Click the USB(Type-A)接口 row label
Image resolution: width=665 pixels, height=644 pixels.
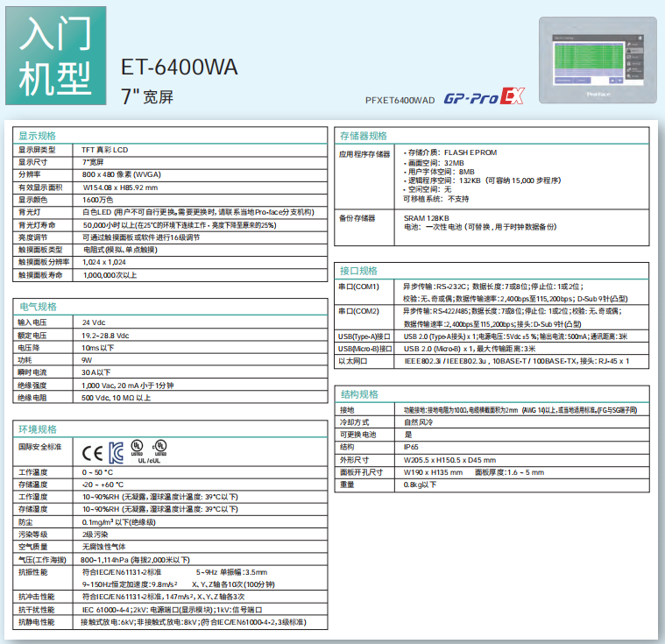coord(364,336)
